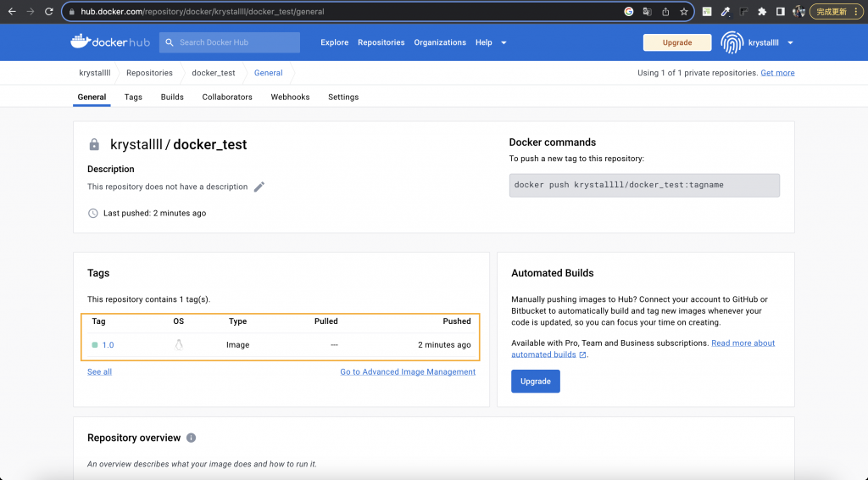868x480 pixels.
Task: Click the docker_test breadcrumb
Action: [213, 73]
